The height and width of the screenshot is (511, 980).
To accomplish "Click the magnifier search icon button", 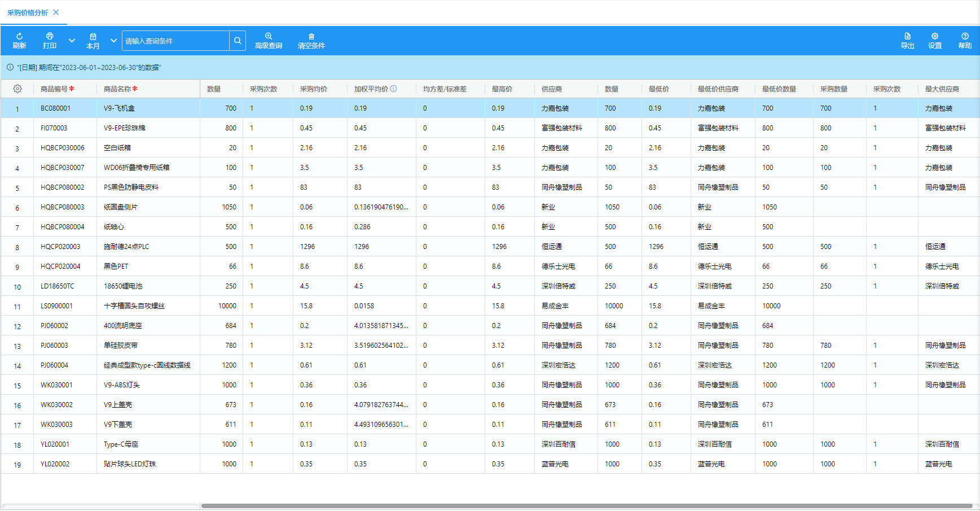I will (x=238, y=41).
